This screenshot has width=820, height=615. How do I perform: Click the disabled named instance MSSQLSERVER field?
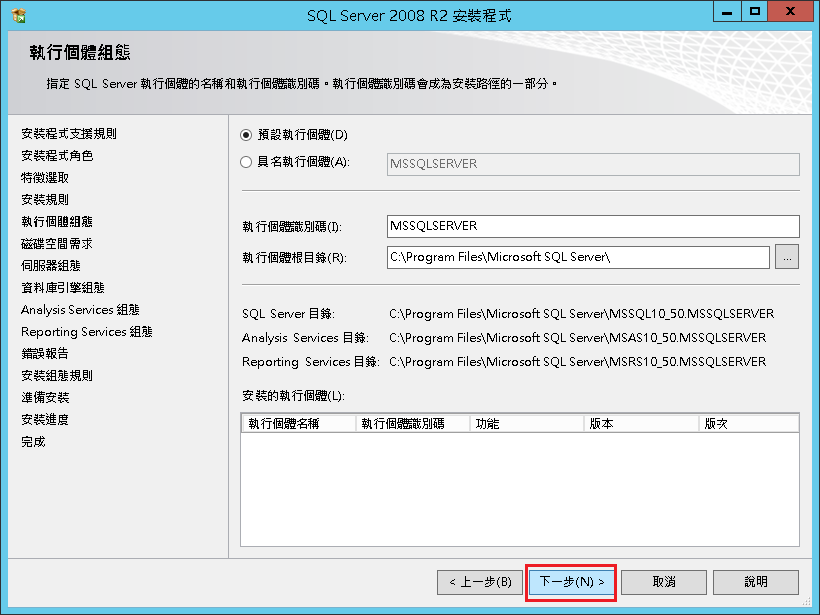[593, 164]
